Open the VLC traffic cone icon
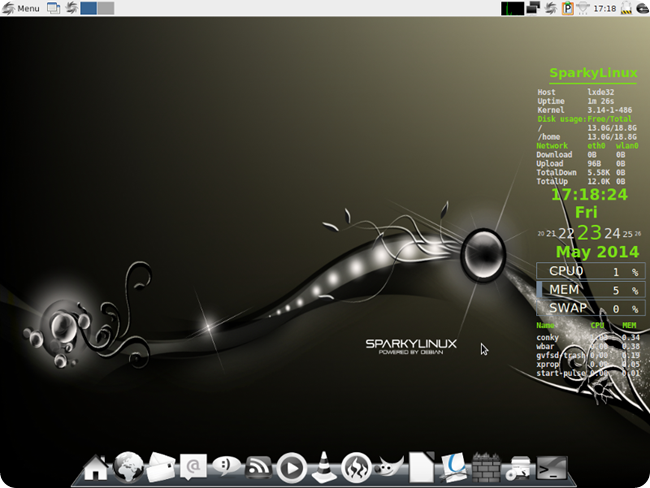The width and height of the screenshot is (650, 488). point(324,467)
